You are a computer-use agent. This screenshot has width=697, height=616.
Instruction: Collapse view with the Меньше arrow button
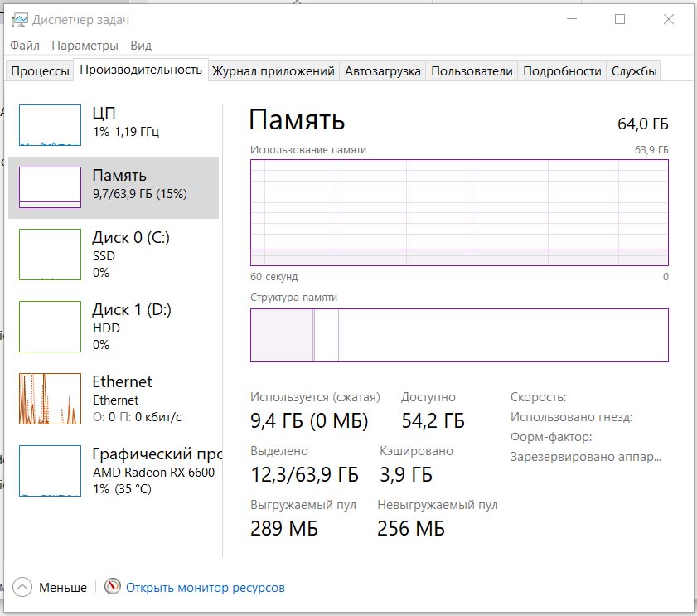pyautogui.click(x=23, y=587)
